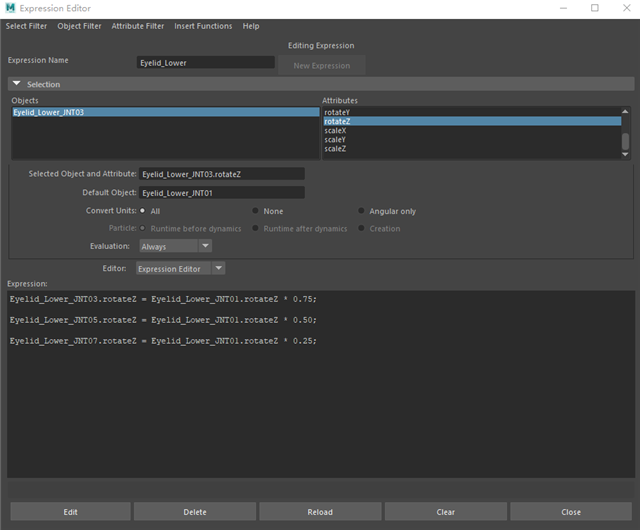Open the Editor 'Expression Editor' dropdown

pos(180,269)
